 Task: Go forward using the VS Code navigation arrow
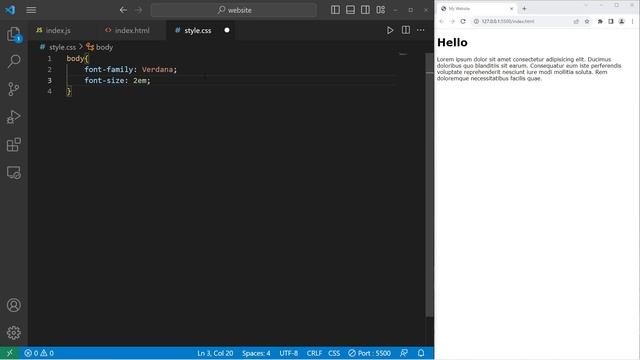point(138,10)
